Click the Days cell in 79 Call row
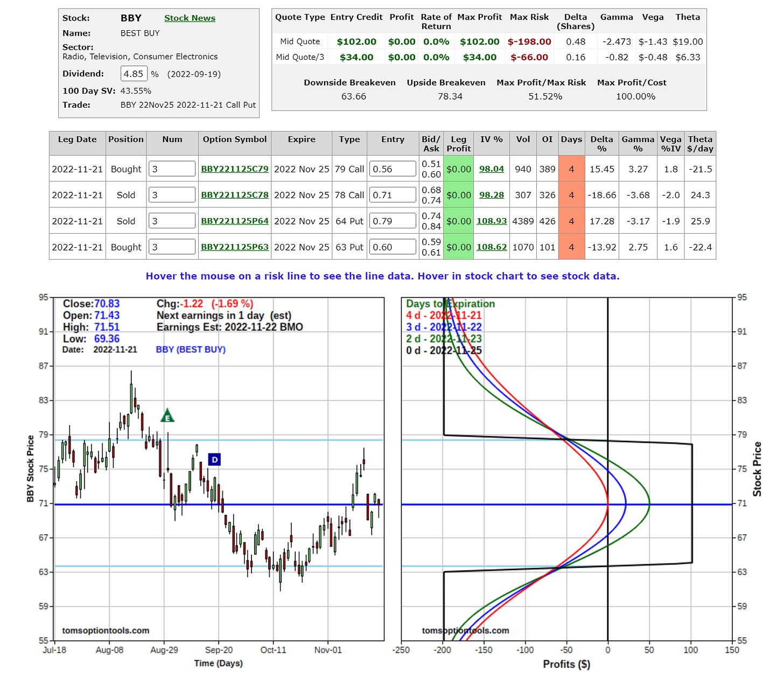 571,169
